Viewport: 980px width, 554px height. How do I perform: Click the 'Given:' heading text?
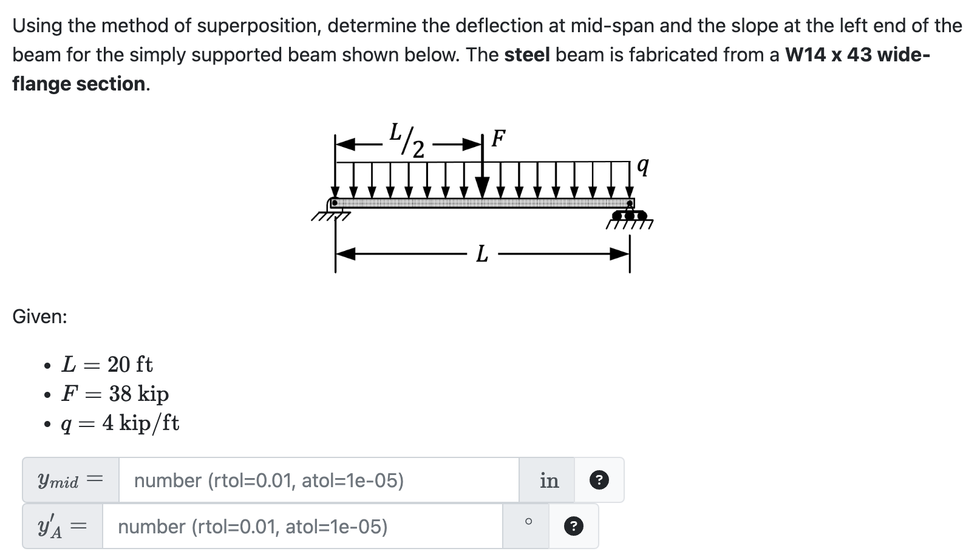click(39, 316)
